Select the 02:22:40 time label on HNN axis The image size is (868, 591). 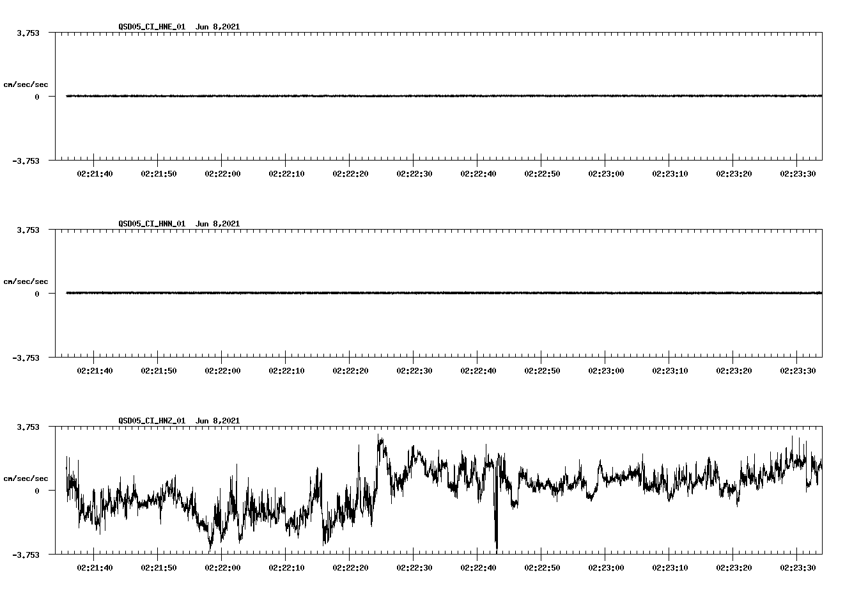pos(478,371)
